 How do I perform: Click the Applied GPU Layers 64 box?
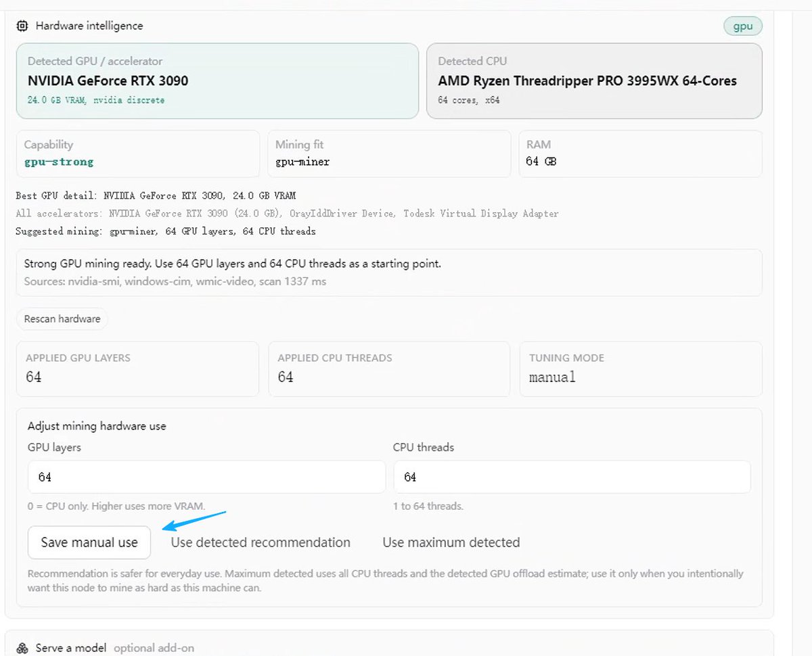point(137,369)
